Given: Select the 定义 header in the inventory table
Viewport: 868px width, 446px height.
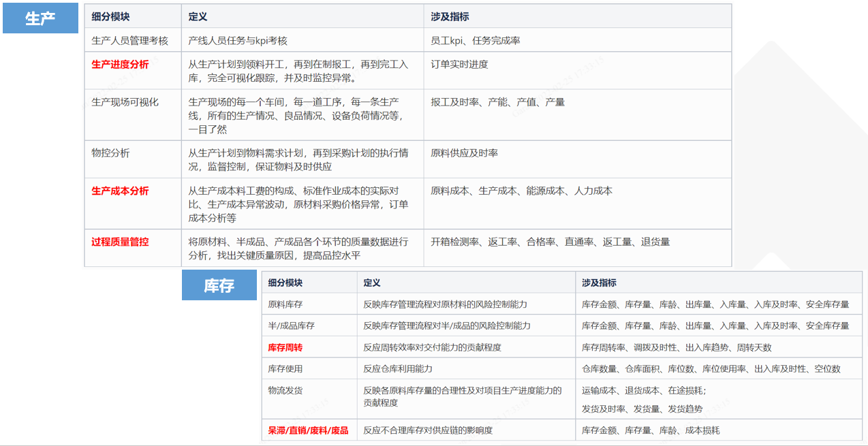Looking at the screenshot, I should click(x=372, y=283).
